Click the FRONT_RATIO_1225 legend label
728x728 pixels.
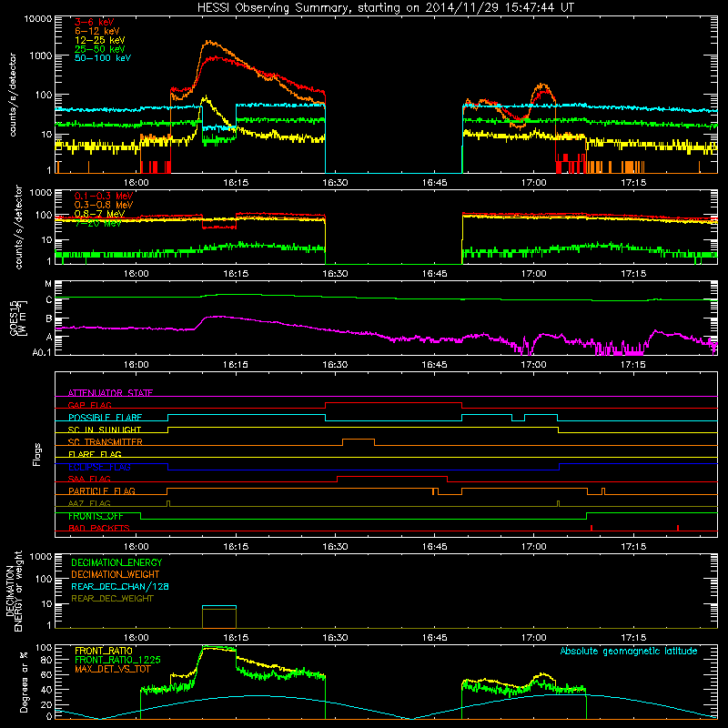pyautogui.click(x=117, y=660)
